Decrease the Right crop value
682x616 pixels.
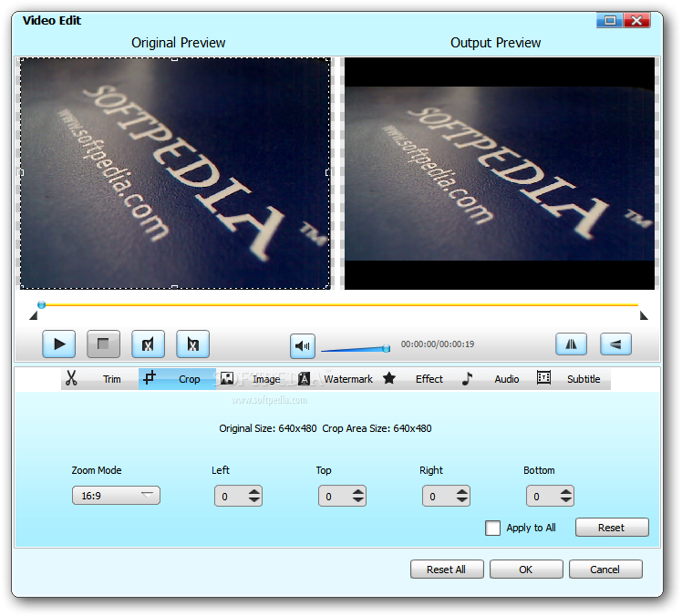tap(462, 500)
